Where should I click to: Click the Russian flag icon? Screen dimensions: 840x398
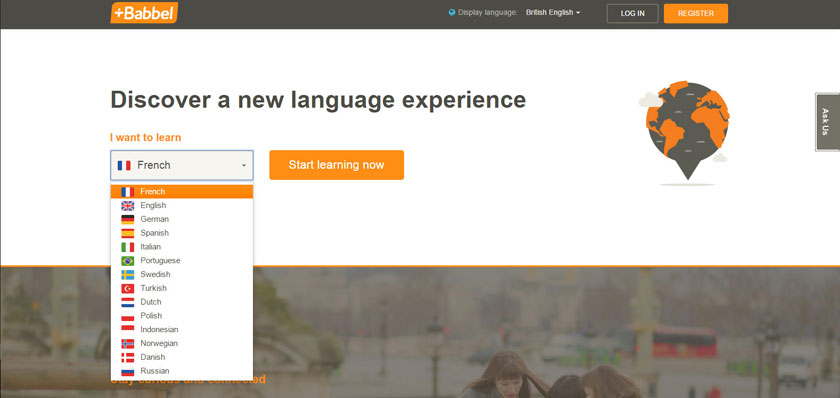128,371
